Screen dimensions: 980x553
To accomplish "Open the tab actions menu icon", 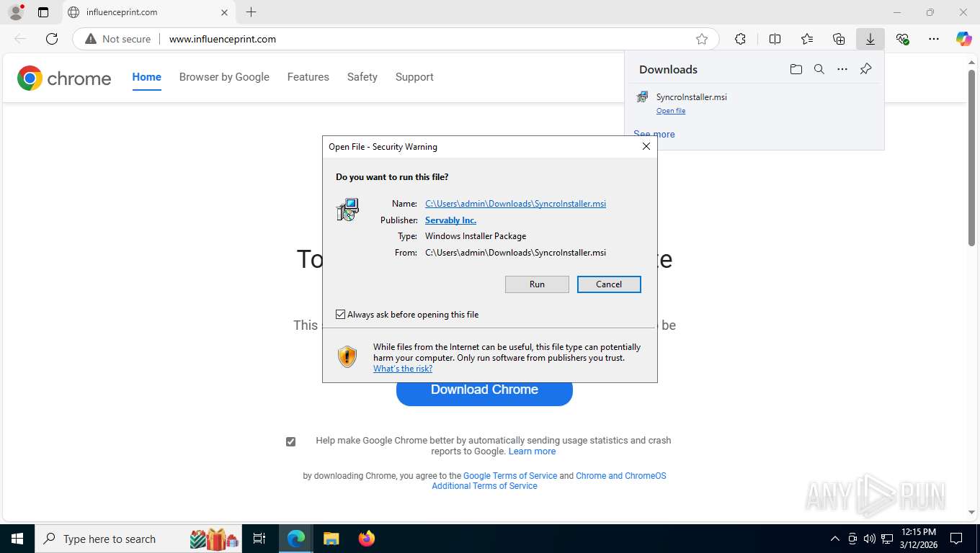I will coord(43,12).
